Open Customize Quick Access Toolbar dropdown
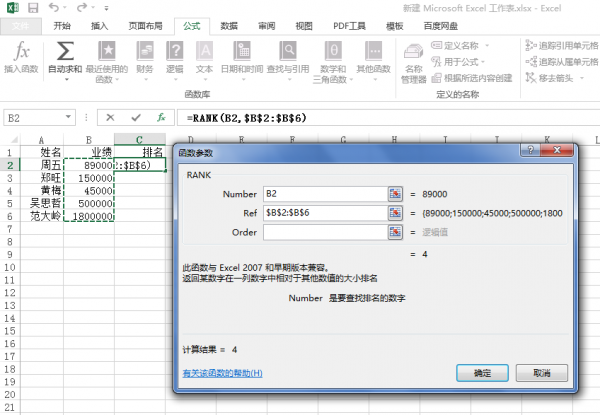Image resolution: width=600 pixels, height=415 pixels. (x=106, y=8)
